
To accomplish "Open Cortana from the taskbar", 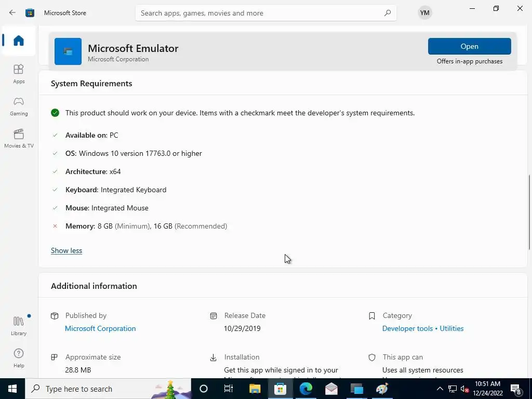I will tap(204, 389).
